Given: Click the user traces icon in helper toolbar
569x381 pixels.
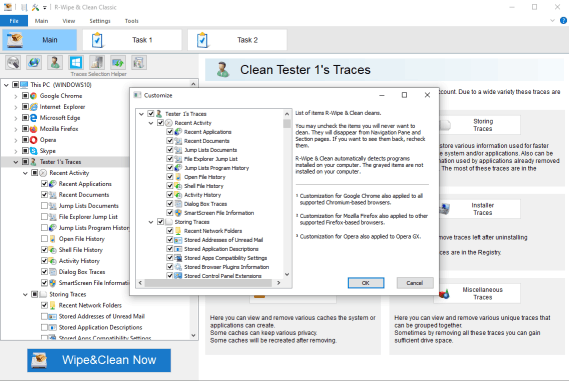Looking at the screenshot, I should [55, 63].
